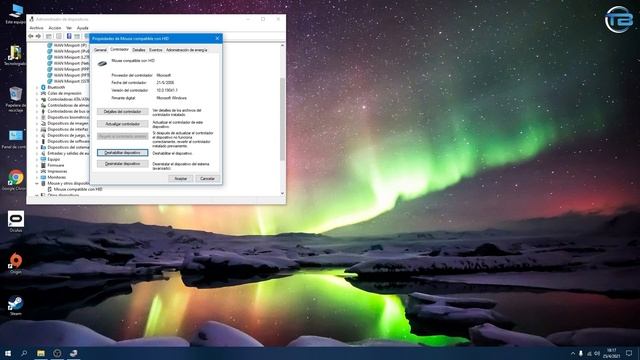Click the Dispositivos de imagen camera icon
The width and height of the screenshot is (640, 360).
click(x=43, y=123)
